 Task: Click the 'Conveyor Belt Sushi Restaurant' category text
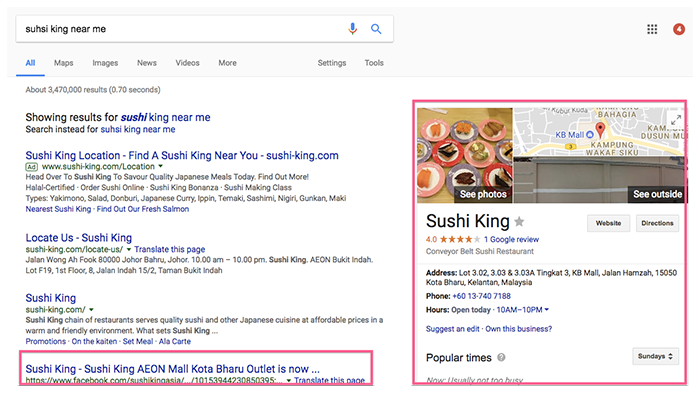(480, 251)
